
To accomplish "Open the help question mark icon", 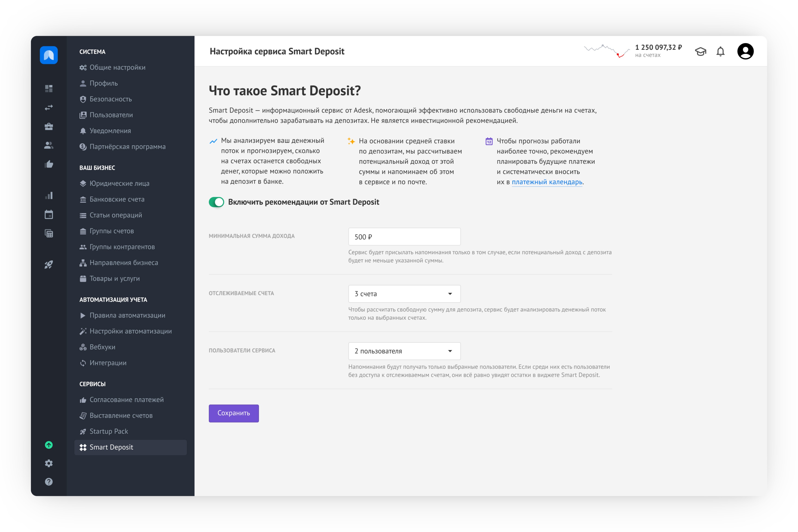I will tap(49, 482).
